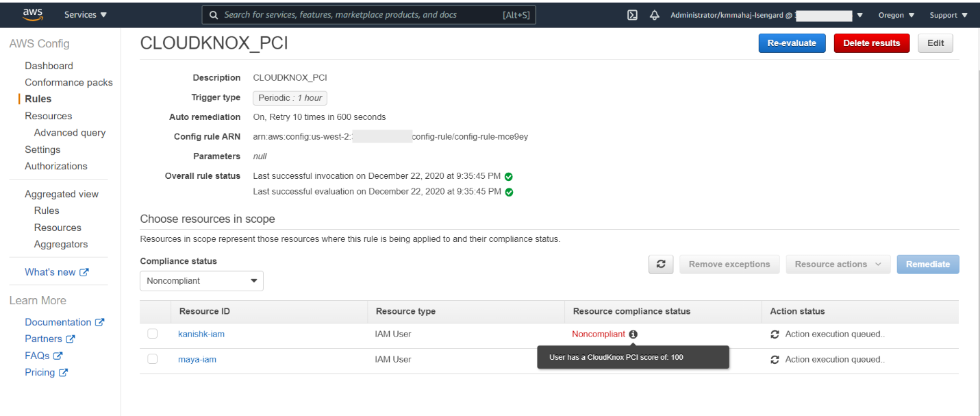Click the Remove exceptions button

(729, 265)
